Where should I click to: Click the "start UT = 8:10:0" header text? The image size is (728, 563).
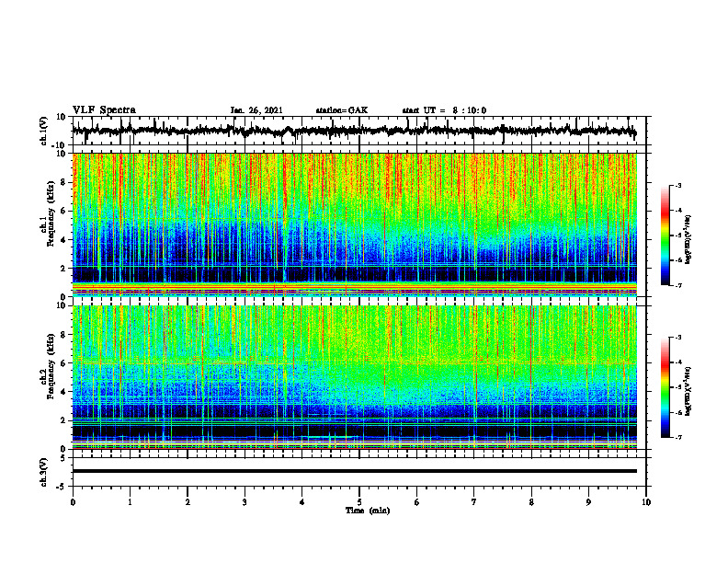444,110
